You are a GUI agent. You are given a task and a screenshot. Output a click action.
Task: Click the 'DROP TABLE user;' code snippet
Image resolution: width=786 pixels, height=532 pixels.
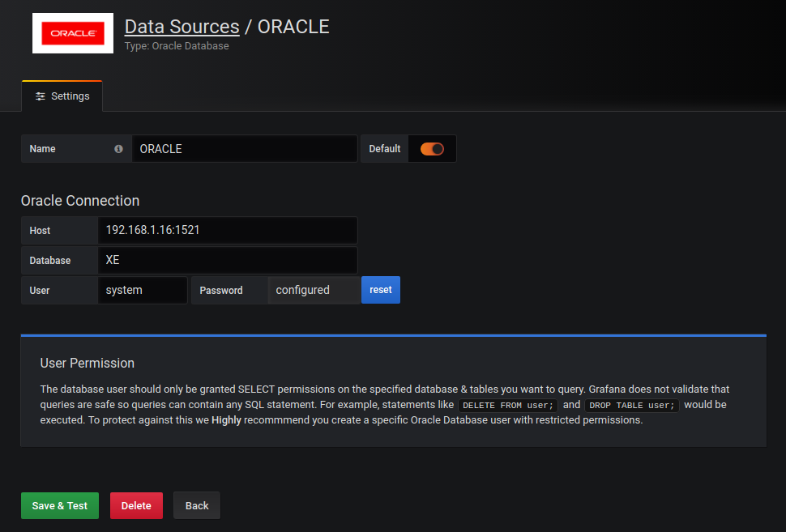click(x=631, y=405)
